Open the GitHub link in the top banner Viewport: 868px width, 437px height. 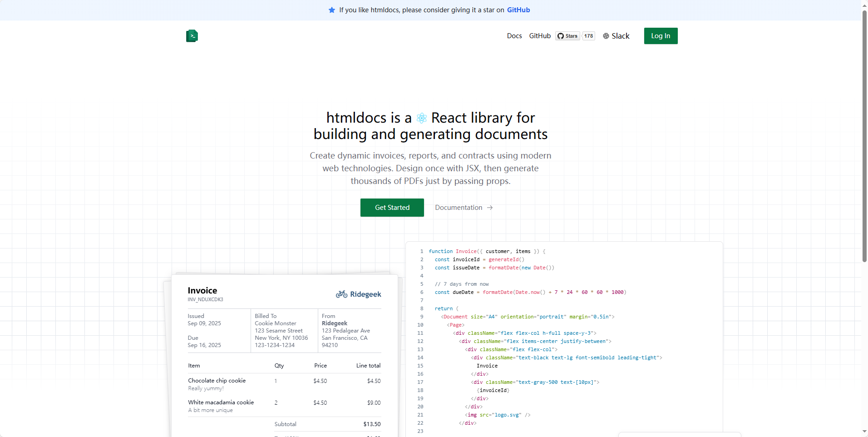pyautogui.click(x=518, y=10)
